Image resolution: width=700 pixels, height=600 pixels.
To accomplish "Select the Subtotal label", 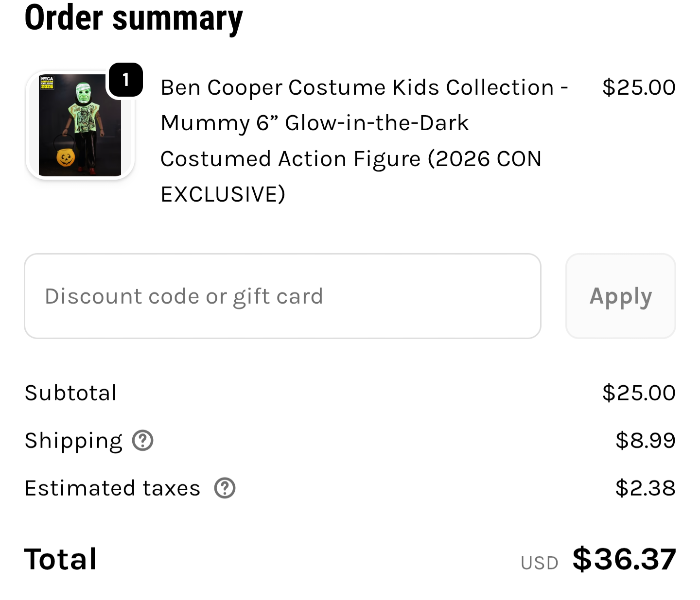I will pos(71,393).
